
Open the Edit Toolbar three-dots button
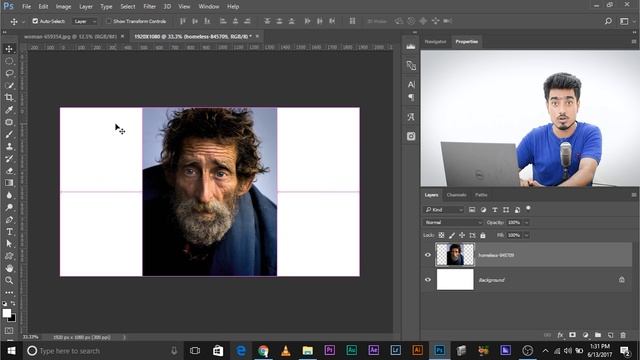click(9, 292)
